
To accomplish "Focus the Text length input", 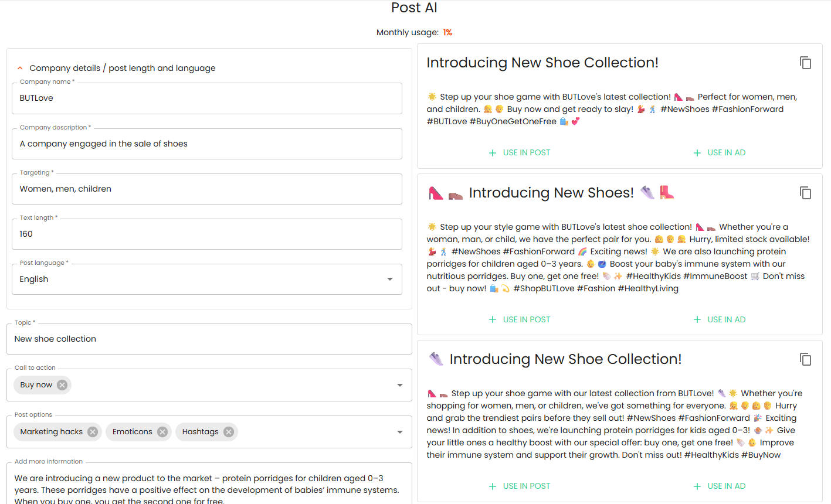I will click(x=206, y=234).
